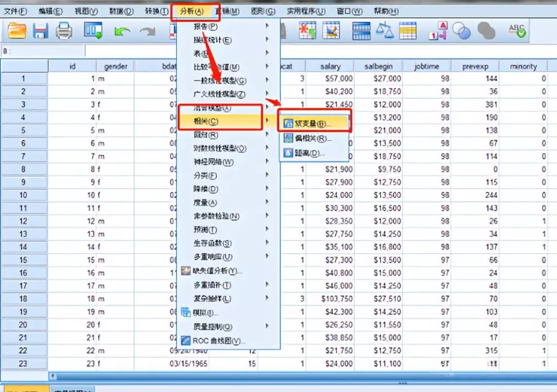Select the Insert Cases toolbar icon
The height and width of the screenshot is (392, 557).
307,30
